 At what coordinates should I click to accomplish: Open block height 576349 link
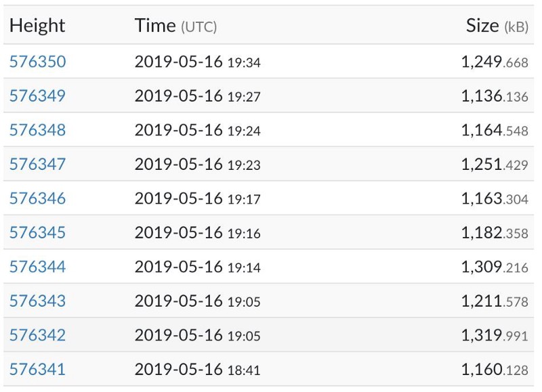pos(38,96)
